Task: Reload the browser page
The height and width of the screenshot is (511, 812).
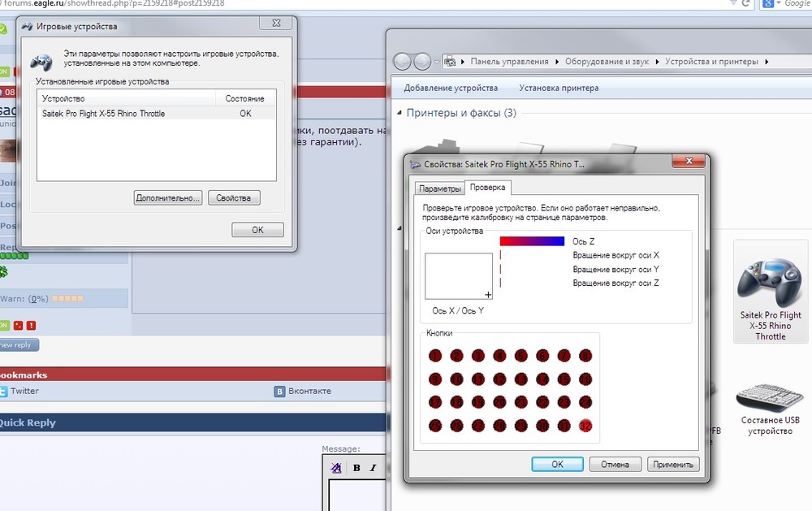Action: (x=745, y=3)
